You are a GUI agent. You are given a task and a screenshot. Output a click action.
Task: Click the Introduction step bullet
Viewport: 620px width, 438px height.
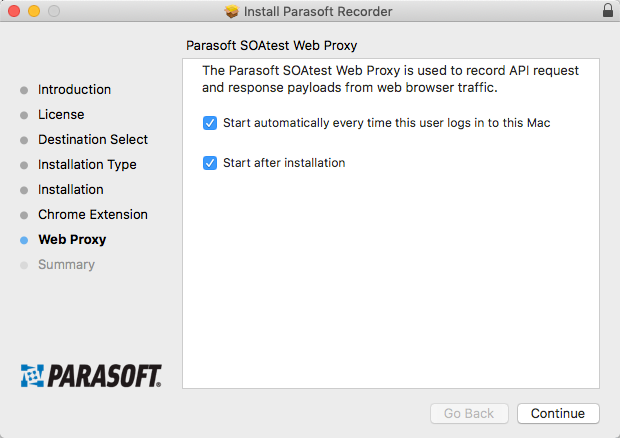coord(24,90)
